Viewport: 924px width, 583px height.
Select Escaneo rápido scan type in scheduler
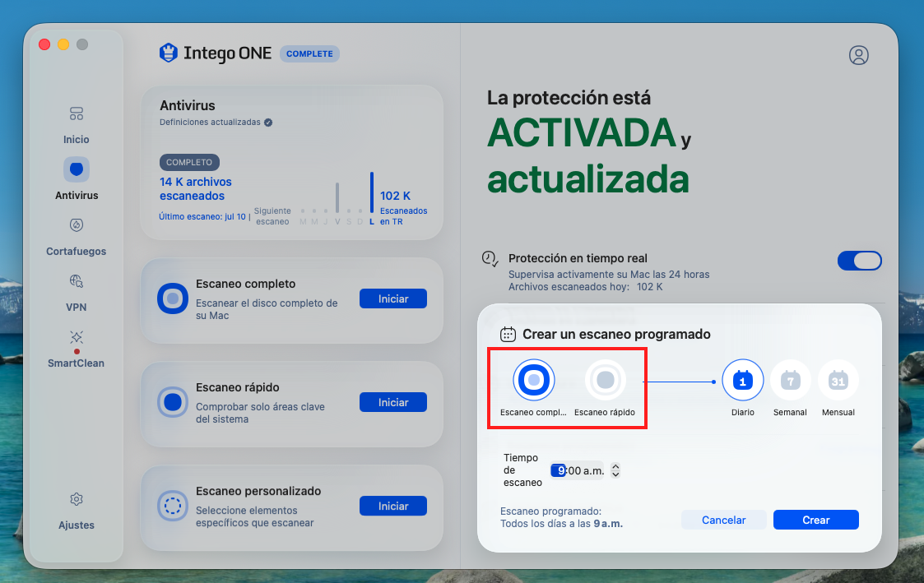point(606,380)
